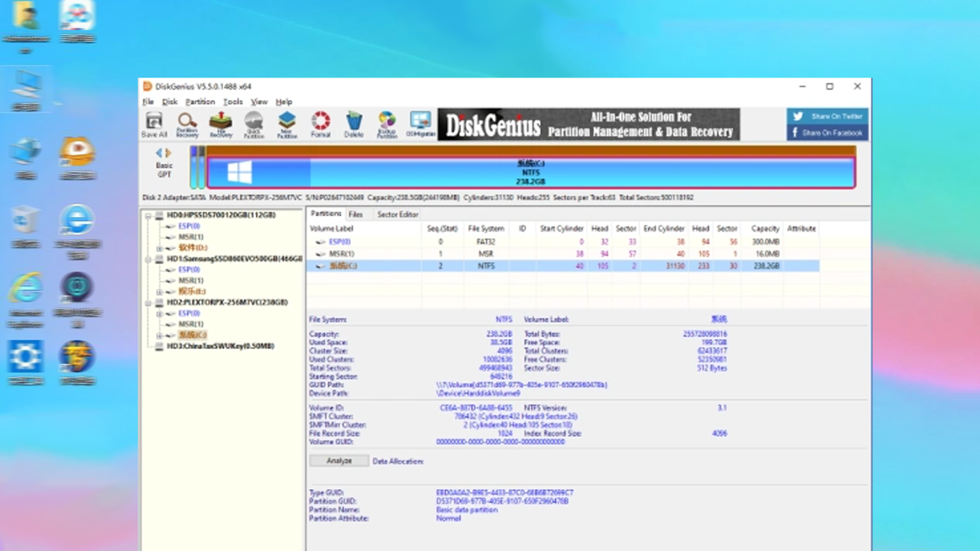The width and height of the screenshot is (980, 551).
Task: Select the MSR(1) row in partition table
Action: pos(563,254)
